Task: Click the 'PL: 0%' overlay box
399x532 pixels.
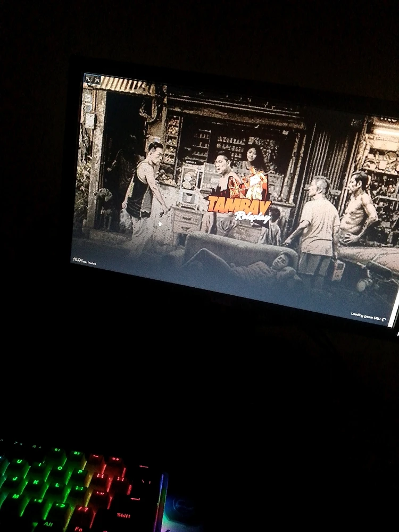Action: (93, 80)
